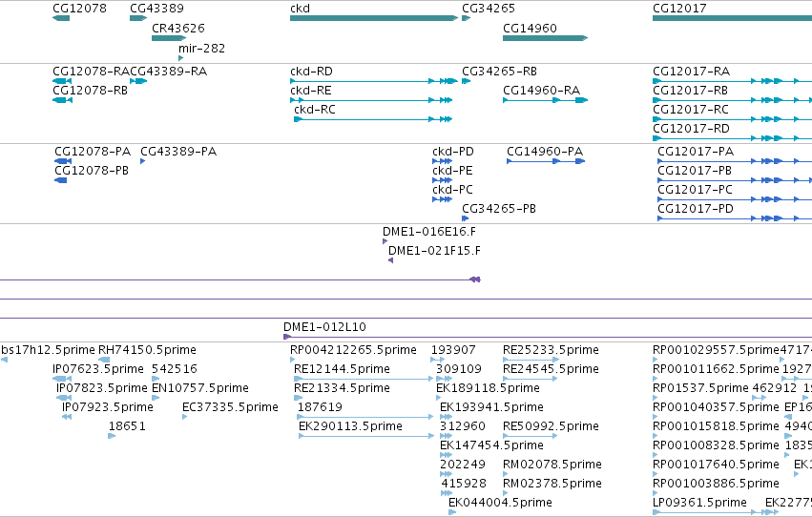This screenshot has width=812, height=517.
Task: Select transcript CG12017-RC
Action: (690, 110)
